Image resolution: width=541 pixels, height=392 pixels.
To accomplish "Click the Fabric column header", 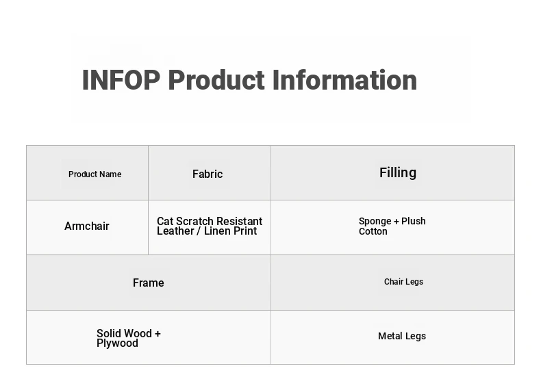I will [207, 174].
